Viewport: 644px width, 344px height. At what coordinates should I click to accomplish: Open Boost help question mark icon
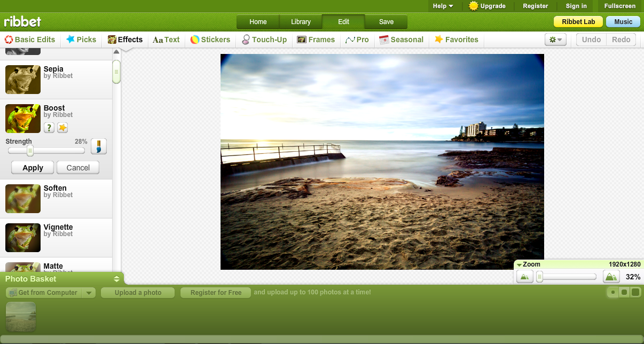point(49,128)
